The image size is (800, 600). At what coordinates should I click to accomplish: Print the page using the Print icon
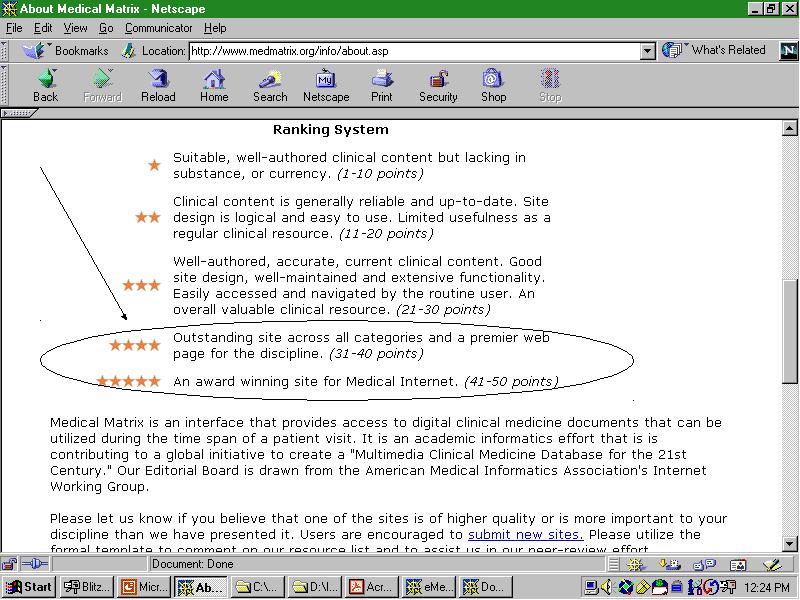[382, 86]
